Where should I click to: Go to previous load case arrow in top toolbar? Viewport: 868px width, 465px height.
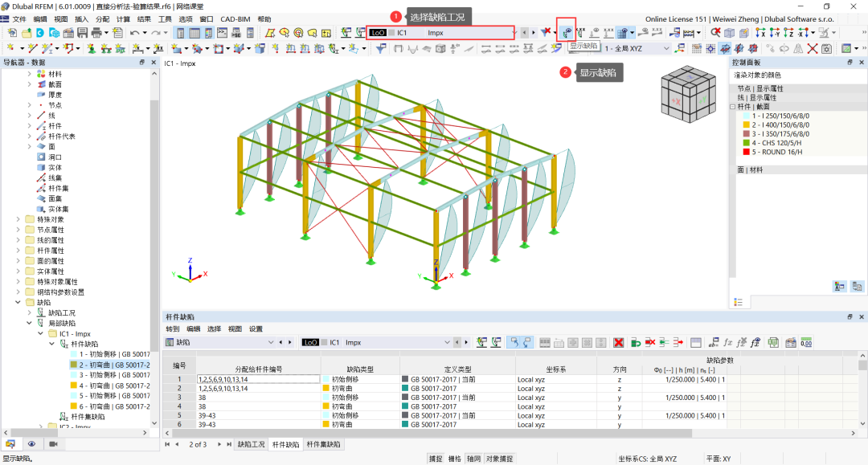[x=524, y=33]
